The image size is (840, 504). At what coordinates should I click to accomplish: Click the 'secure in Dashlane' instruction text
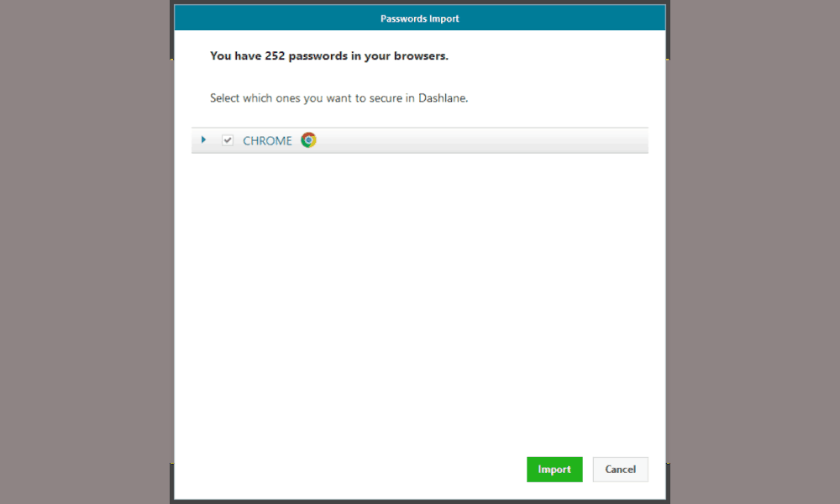tap(339, 98)
